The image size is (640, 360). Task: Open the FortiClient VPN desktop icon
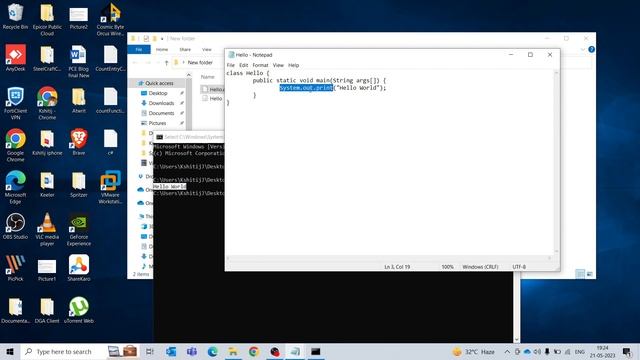[15, 103]
